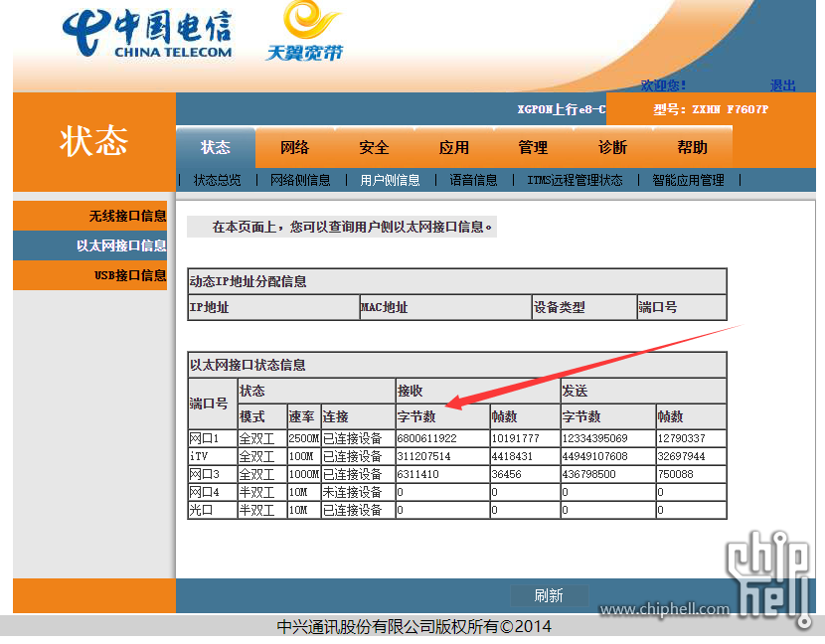This screenshot has width=825, height=644.
Task: Click the 以太网接口状态信息 table title
Action: (247, 365)
